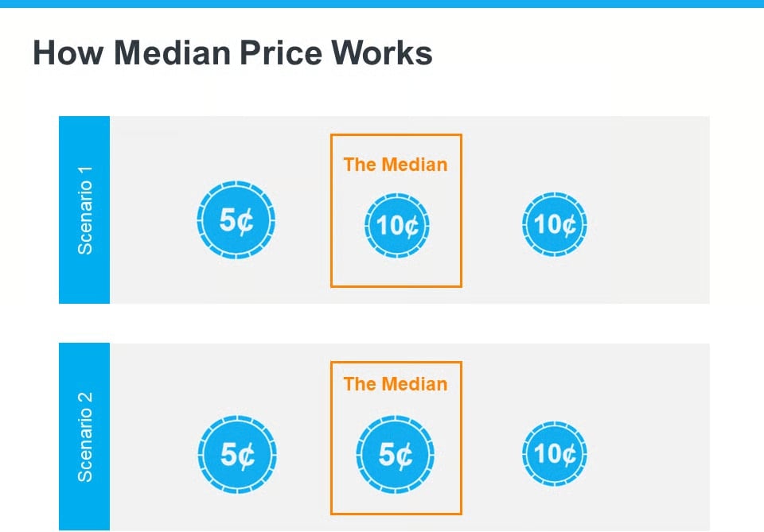This screenshot has height=532, width=764.
Task: Click the 10¢ coin in Scenario 2
Action: point(554,454)
